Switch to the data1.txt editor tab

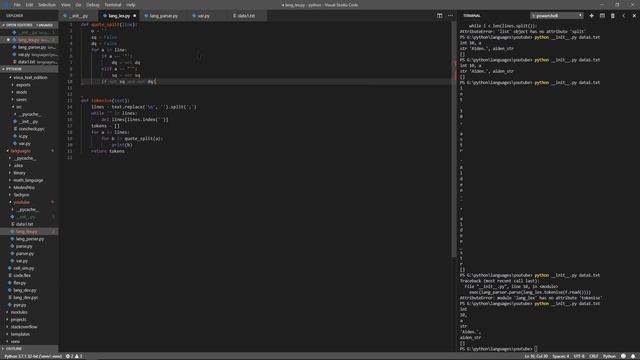(246, 16)
